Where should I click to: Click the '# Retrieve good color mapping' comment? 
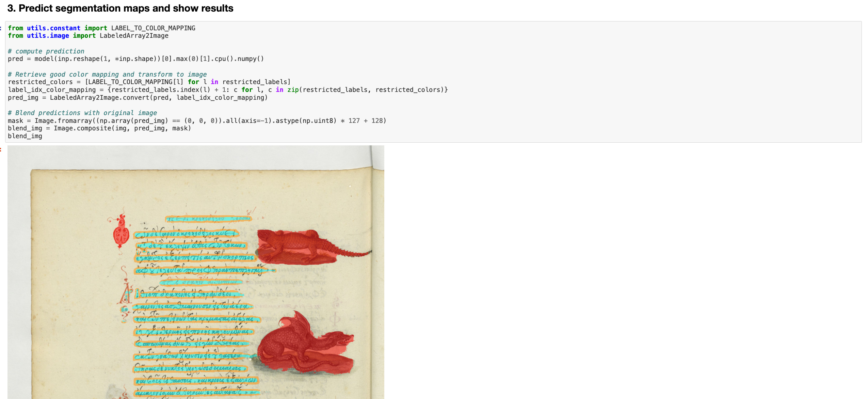pyautogui.click(x=107, y=74)
